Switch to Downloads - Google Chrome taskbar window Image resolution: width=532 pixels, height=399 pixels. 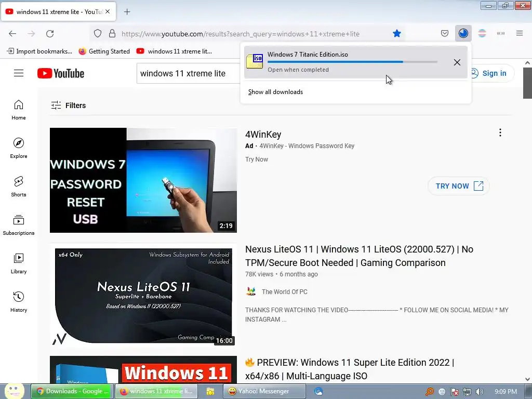point(72,391)
